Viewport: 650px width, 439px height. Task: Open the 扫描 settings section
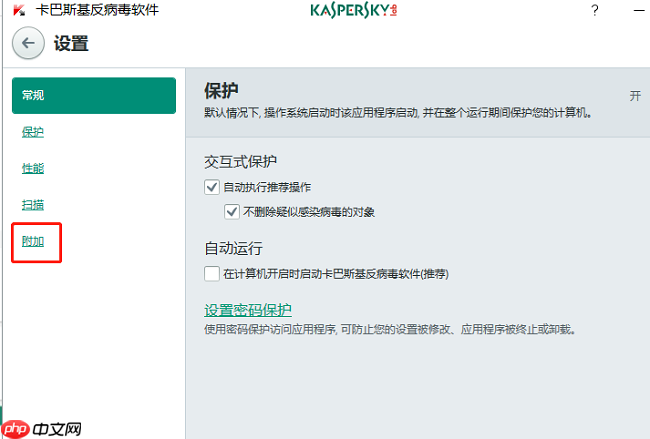[x=33, y=205]
